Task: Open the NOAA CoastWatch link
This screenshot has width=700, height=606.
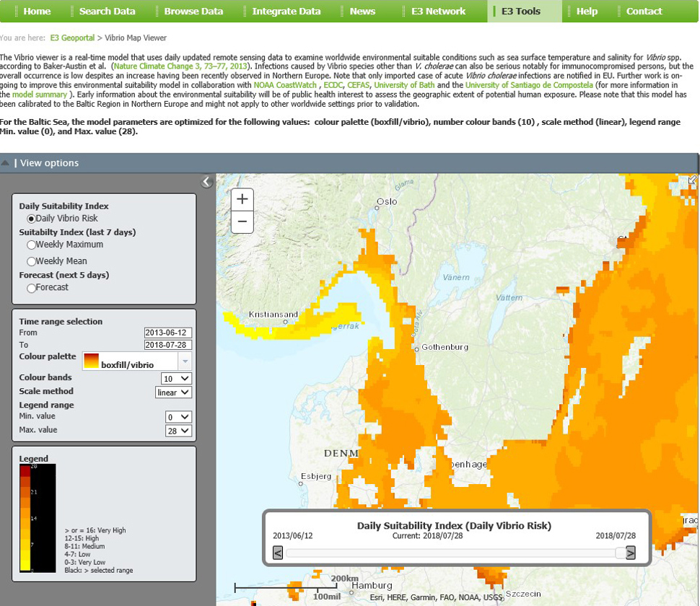Action: tap(286, 85)
